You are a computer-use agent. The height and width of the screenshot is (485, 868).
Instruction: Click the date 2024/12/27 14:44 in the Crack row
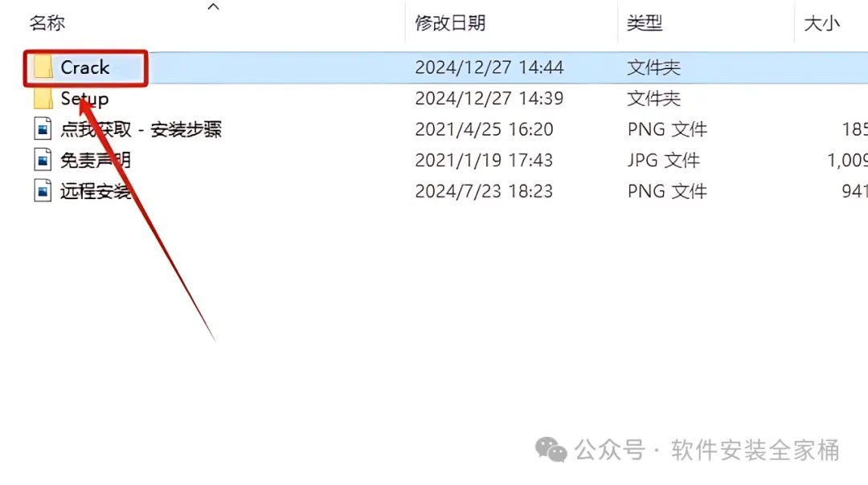pyautogui.click(x=489, y=67)
